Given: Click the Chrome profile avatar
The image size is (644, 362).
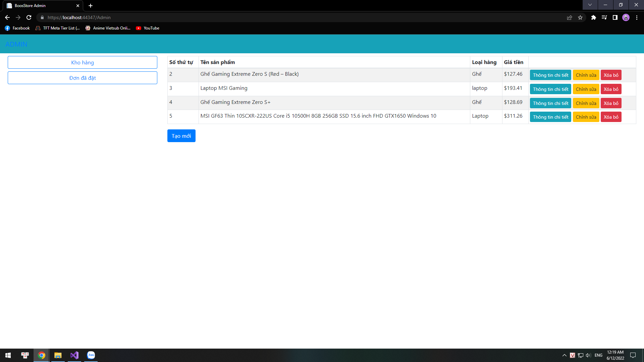Looking at the screenshot, I should coord(626,17).
